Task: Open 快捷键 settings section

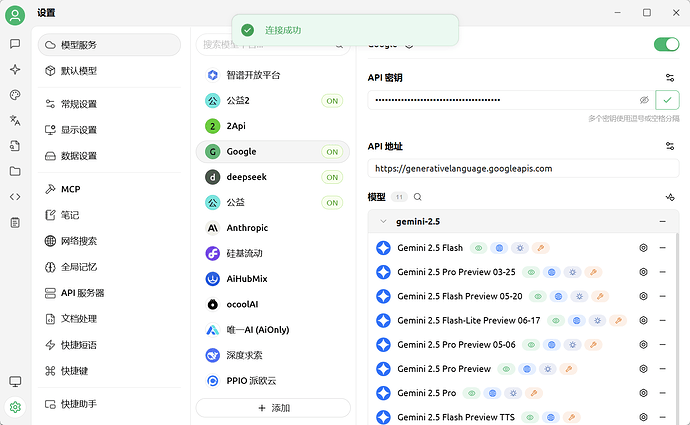Action: [109, 371]
